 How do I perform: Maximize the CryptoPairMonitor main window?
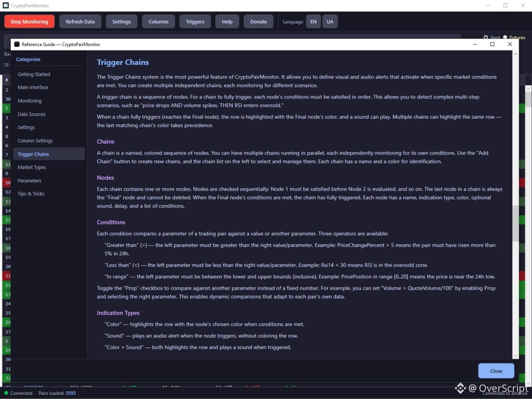[x=505, y=5]
